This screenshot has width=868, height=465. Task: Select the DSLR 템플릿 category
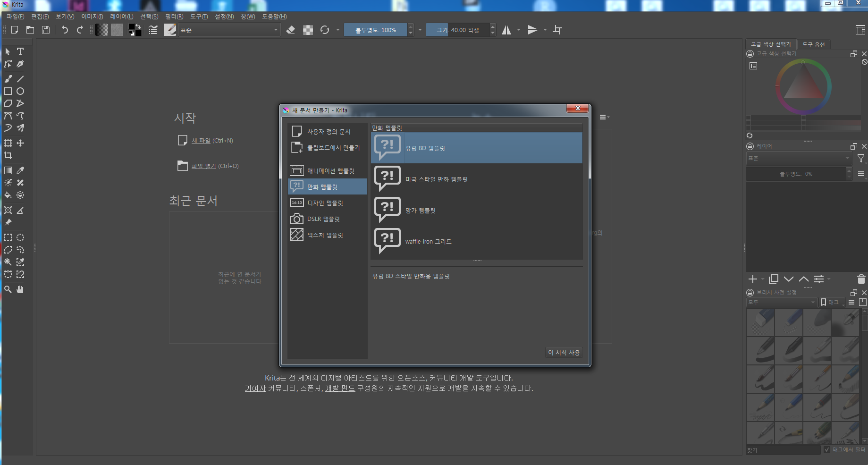pos(328,219)
